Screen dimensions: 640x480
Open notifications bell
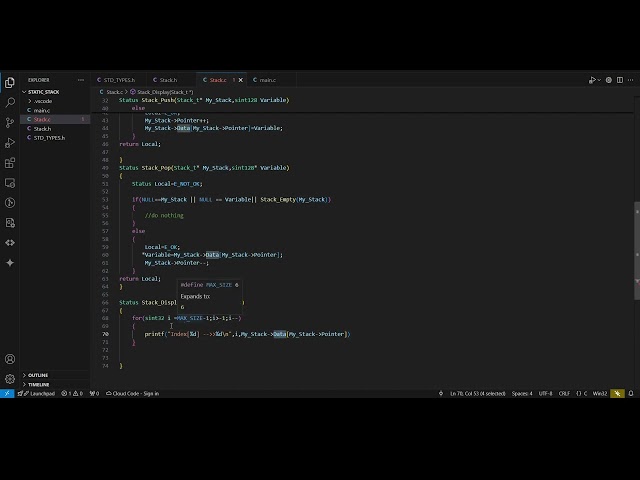(631, 393)
